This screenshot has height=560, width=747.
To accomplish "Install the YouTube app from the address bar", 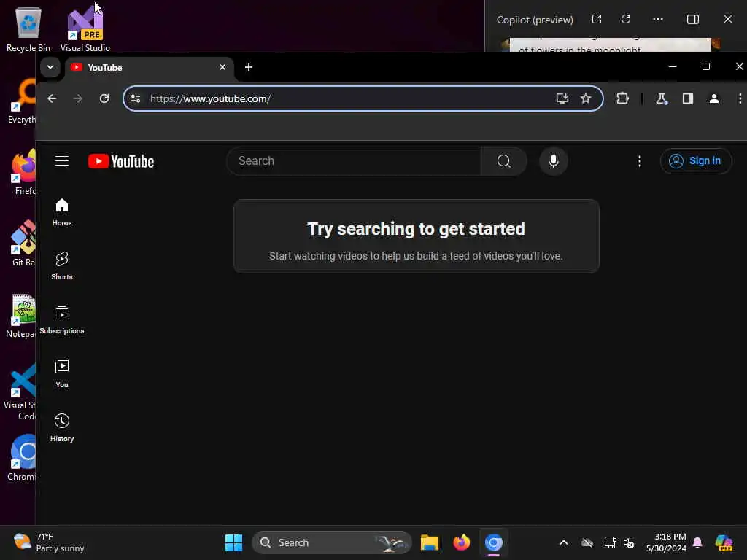I will 562,98.
